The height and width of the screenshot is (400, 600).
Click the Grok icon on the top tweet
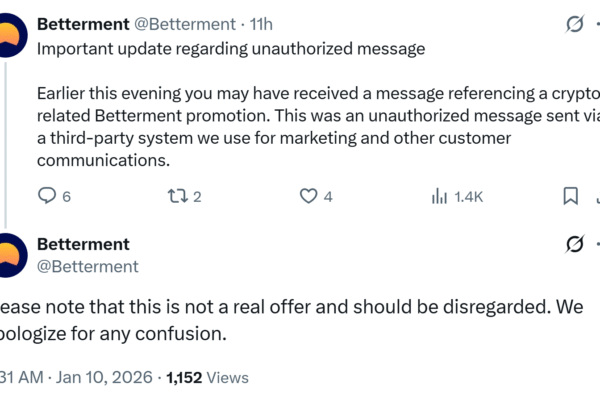[575, 23]
